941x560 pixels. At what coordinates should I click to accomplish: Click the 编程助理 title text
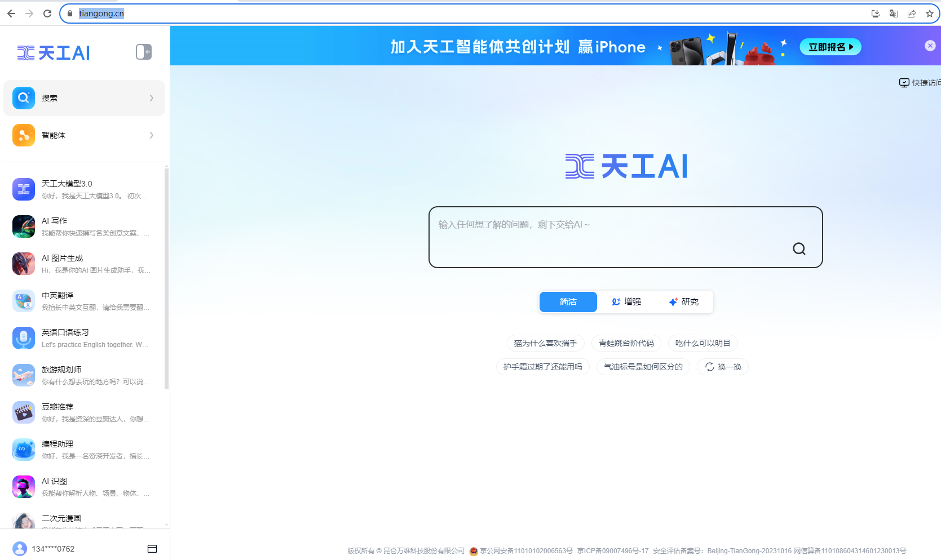point(58,444)
